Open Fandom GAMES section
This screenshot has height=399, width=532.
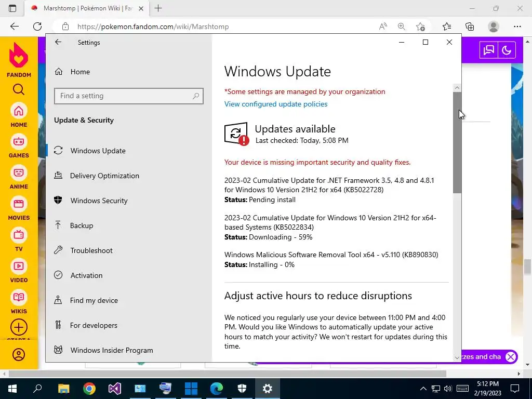pyautogui.click(x=19, y=146)
